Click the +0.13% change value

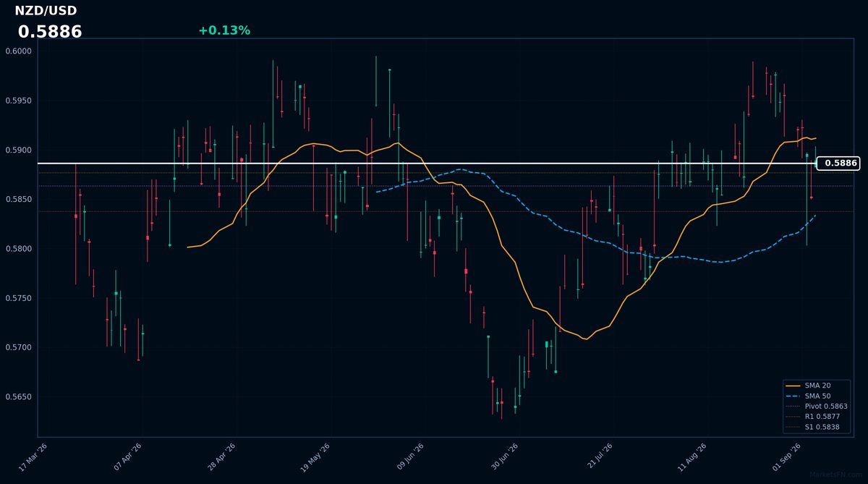(x=224, y=30)
